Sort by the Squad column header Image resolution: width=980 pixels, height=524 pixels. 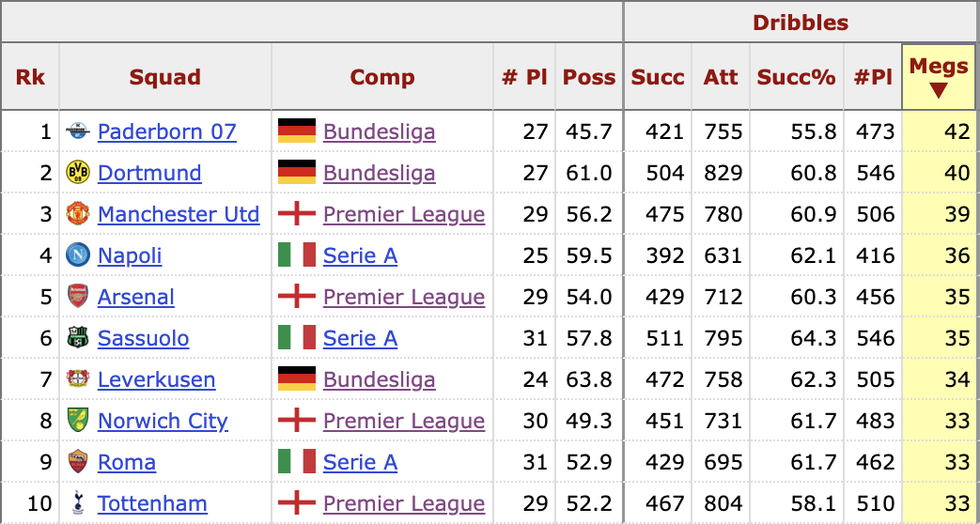165,77
